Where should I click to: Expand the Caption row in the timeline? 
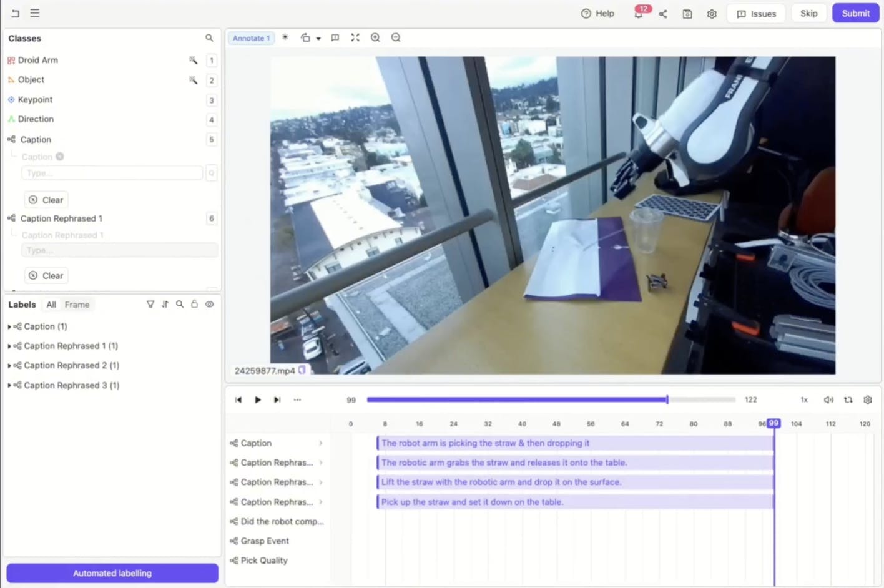[x=320, y=443]
